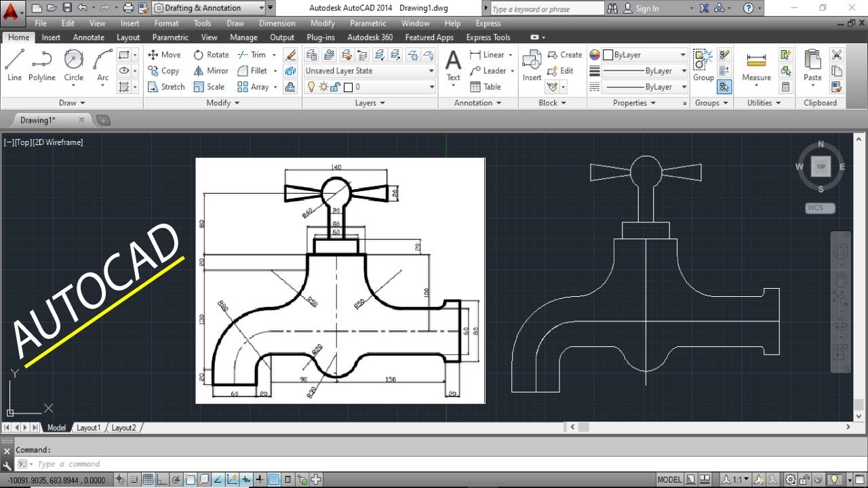Open the Unsaved Layer State dropdown
Viewport: 868px width, 488px height.
(x=370, y=70)
